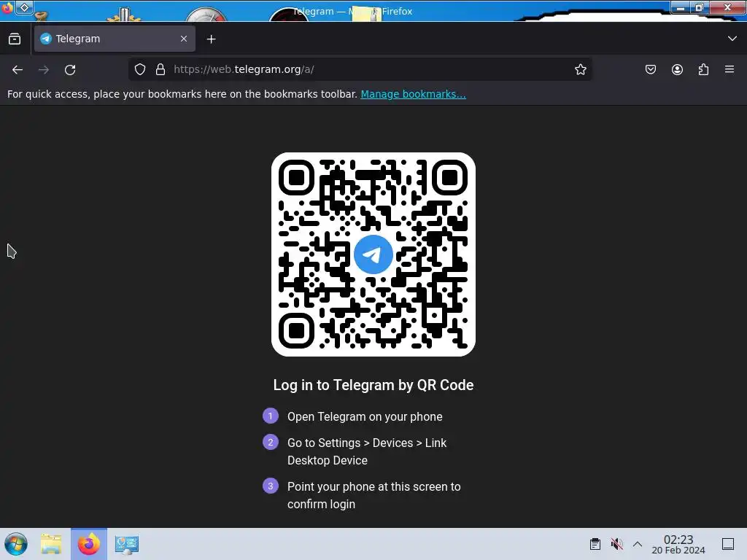Select the Telegram tab

115,39
